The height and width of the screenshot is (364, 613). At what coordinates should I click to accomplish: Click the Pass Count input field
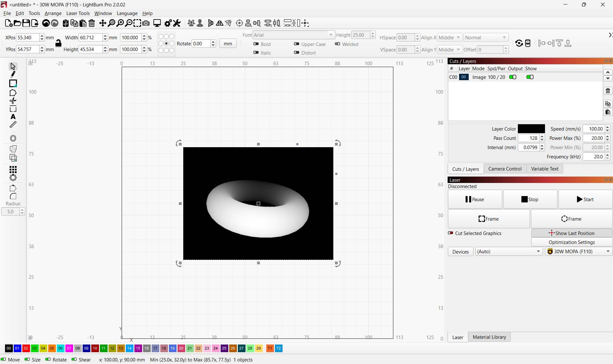(529, 138)
